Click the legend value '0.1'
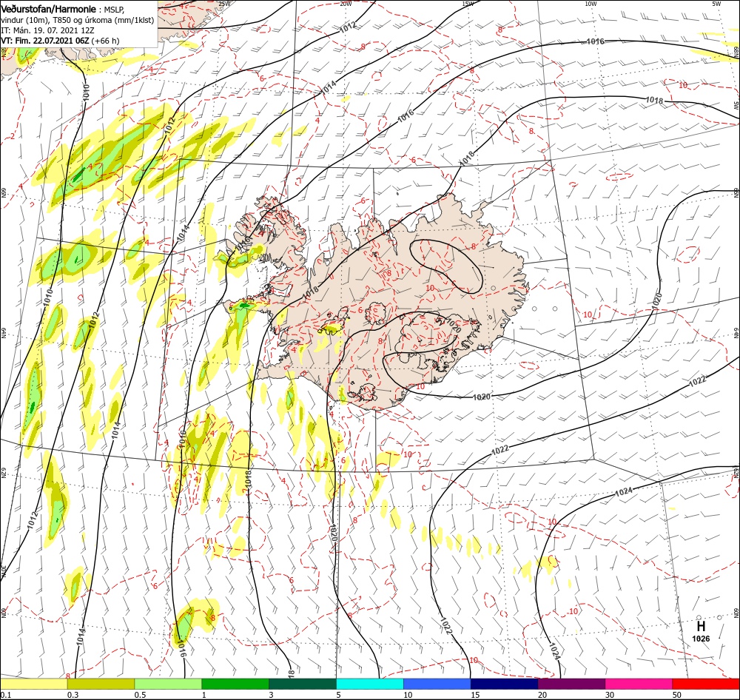The width and height of the screenshot is (740, 700). point(5,695)
